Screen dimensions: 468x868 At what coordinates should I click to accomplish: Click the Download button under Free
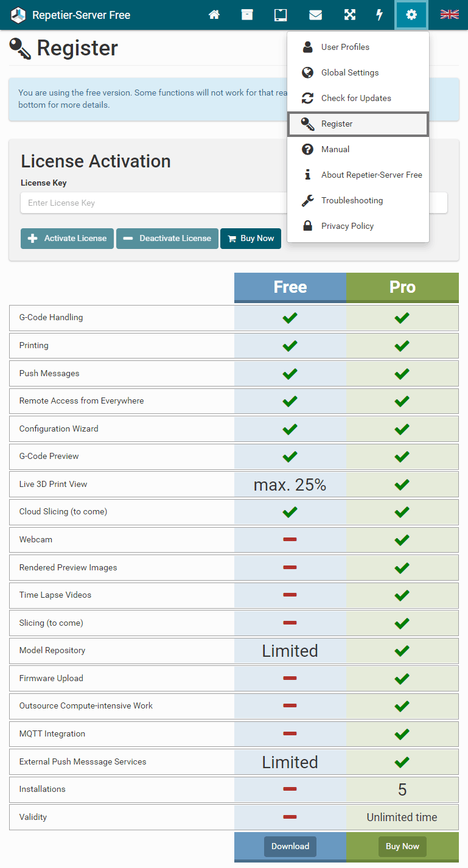tap(290, 846)
